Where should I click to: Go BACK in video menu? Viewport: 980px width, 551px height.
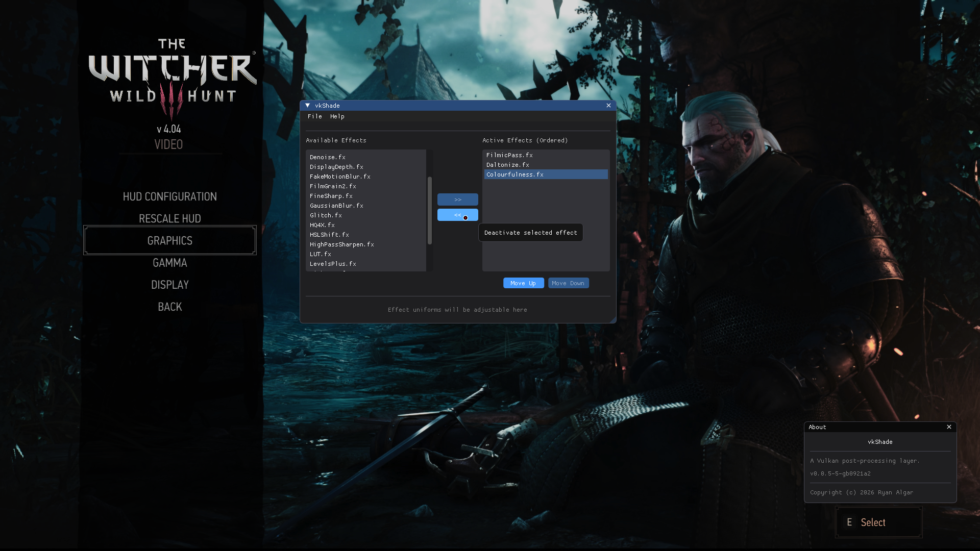coord(170,307)
